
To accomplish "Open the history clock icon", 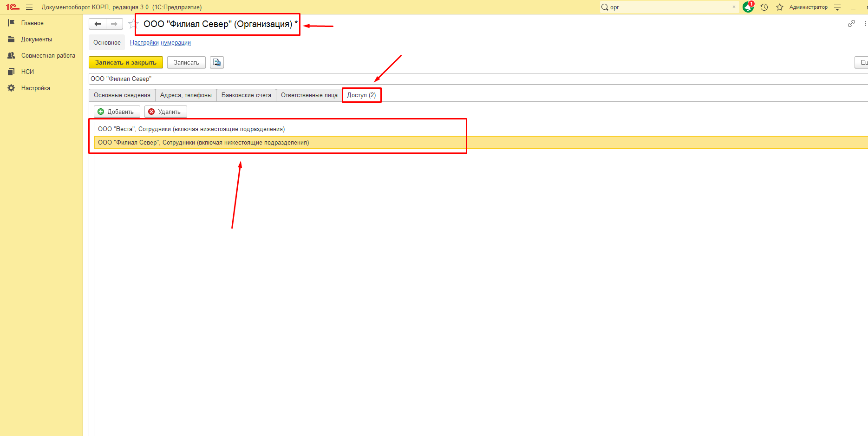I will 764,7.
